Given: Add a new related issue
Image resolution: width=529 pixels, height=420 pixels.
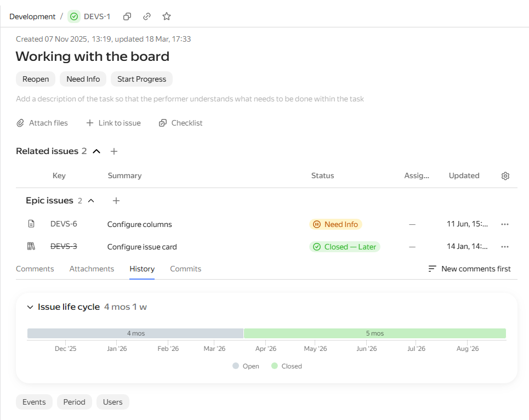Looking at the screenshot, I should pos(114,151).
